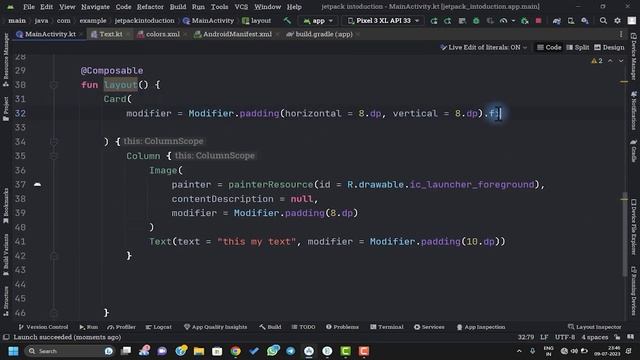Open the LF line separator selector

(x=544, y=337)
